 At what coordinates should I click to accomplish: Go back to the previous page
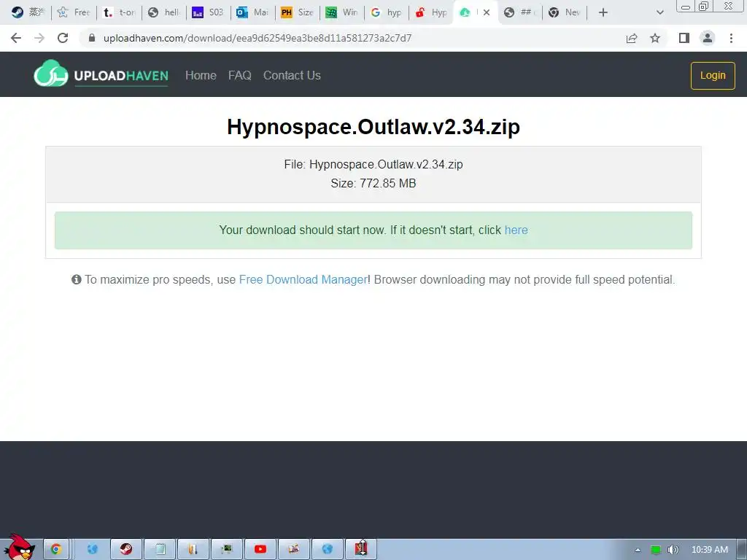pos(16,38)
